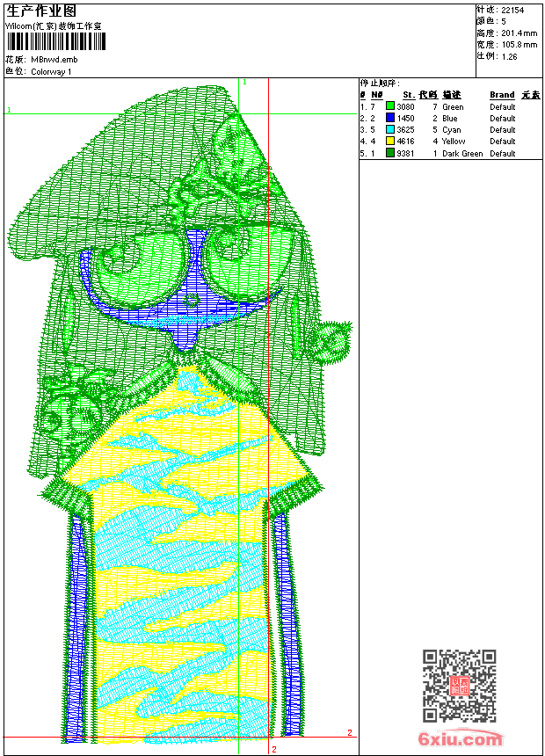Click the '生产作业图' title heading
Viewport: 545px width, 756px height.
tap(41, 11)
